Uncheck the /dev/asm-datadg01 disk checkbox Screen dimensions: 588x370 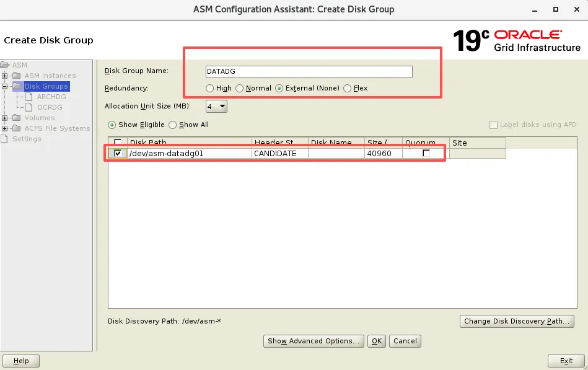coord(118,153)
